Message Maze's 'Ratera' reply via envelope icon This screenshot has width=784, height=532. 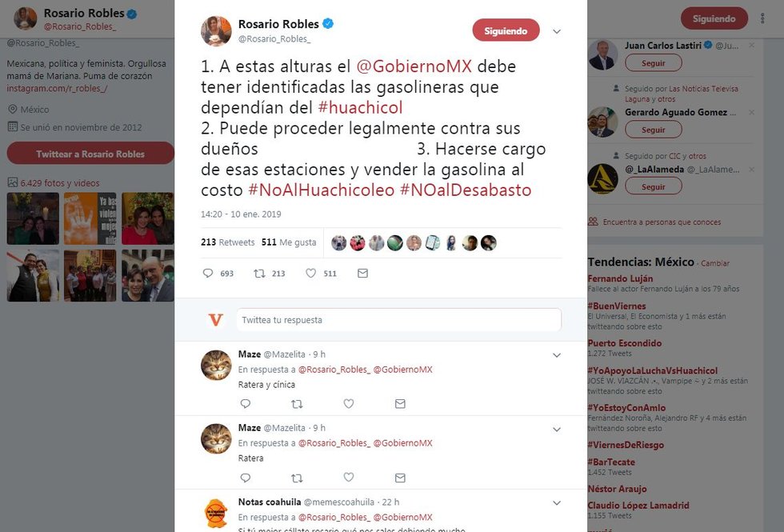point(400,478)
